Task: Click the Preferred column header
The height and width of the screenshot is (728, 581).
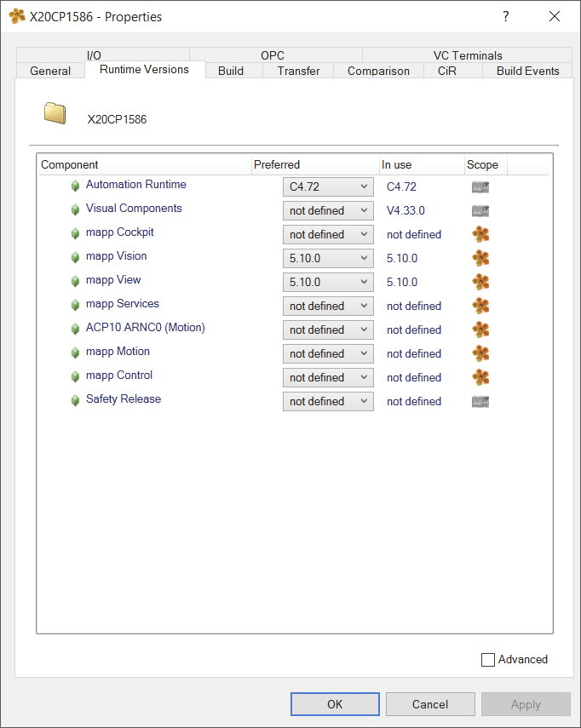Action: [315, 165]
